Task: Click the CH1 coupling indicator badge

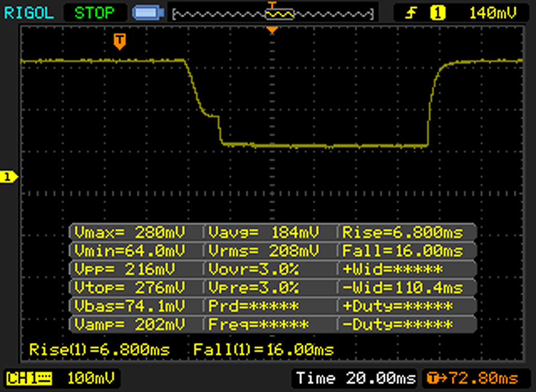Action: 30,379
